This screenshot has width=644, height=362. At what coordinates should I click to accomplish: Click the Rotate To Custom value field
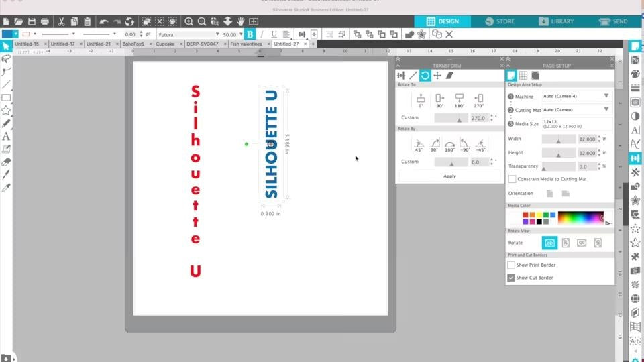click(478, 118)
